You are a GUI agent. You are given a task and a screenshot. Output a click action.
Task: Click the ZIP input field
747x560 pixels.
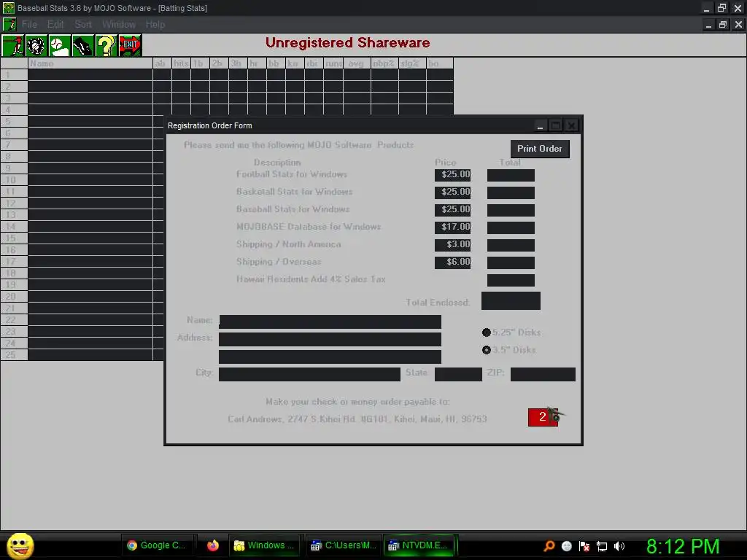click(543, 374)
